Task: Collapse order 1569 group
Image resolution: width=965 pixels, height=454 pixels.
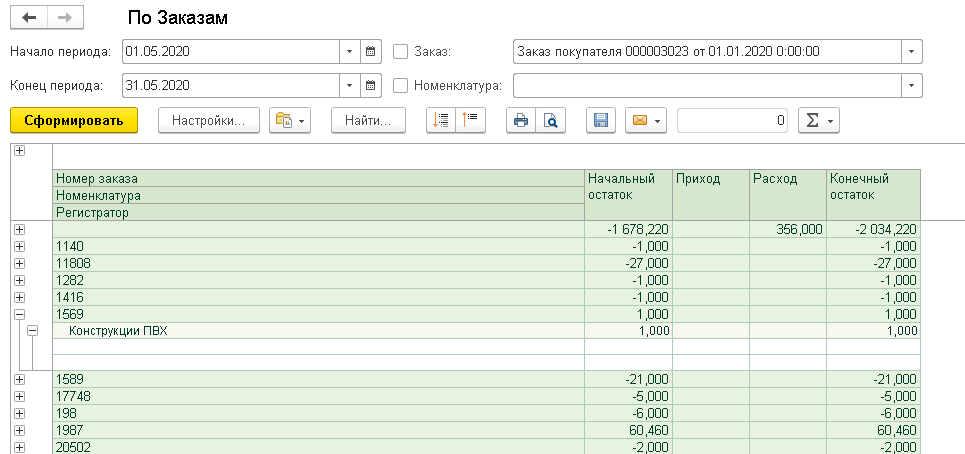Action: coord(19,314)
